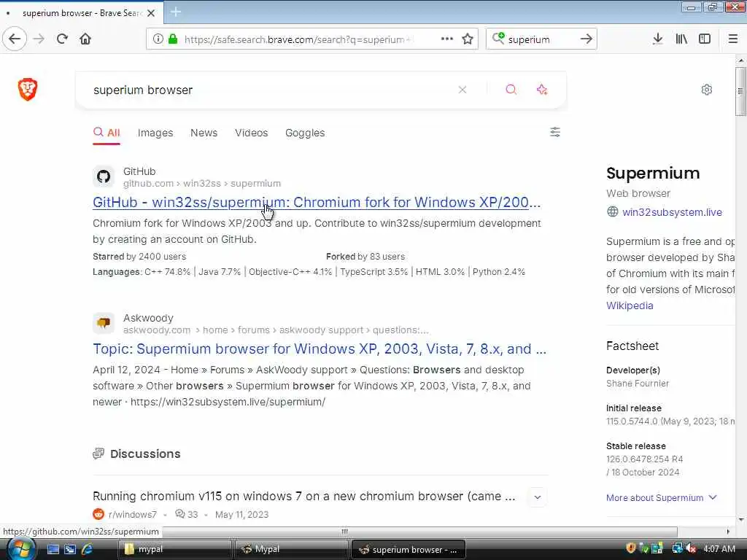Open the page actions three-dot menu
This screenshot has width=747, height=560.
point(447,39)
